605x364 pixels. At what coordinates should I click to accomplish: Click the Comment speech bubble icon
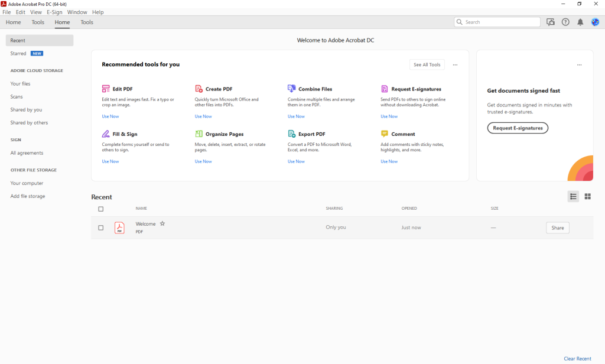[384, 134]
